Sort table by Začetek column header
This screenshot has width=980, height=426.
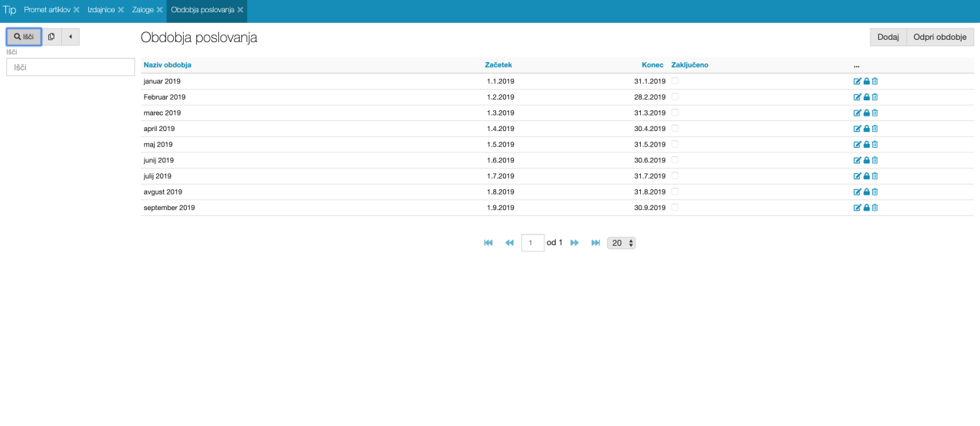pyautogui.click(x=498, y=65)
